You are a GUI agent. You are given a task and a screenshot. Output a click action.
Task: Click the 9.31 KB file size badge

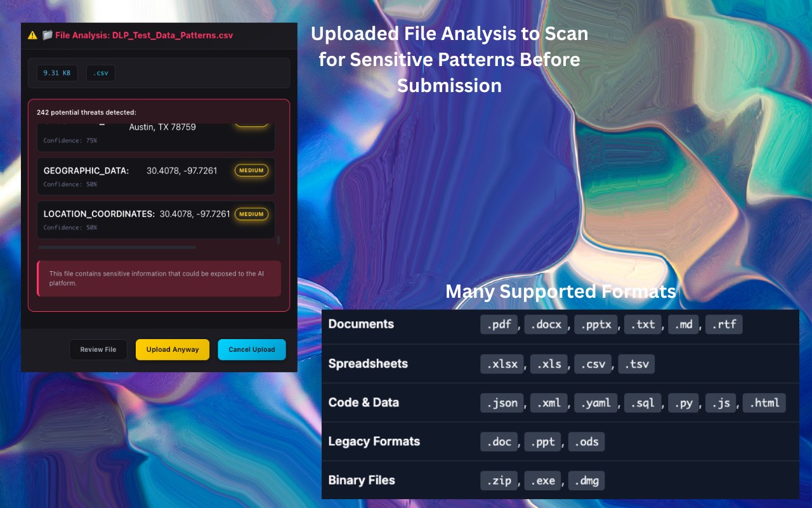pos(57,73)
